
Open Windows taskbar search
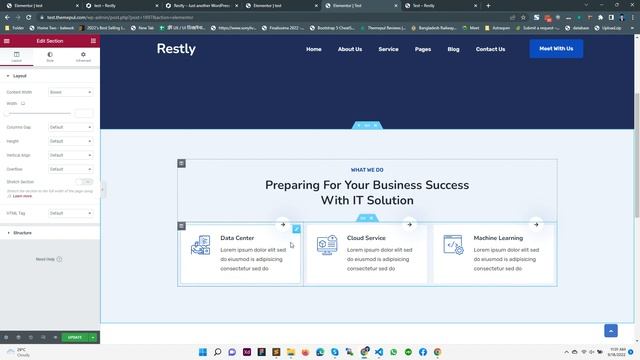(218, 352)
